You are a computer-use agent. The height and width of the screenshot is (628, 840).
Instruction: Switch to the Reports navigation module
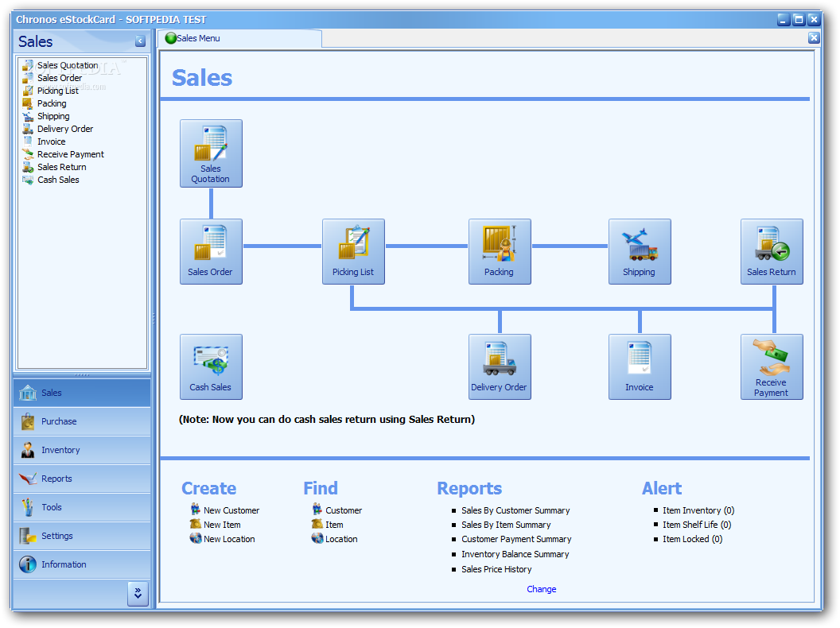point(82,479)
